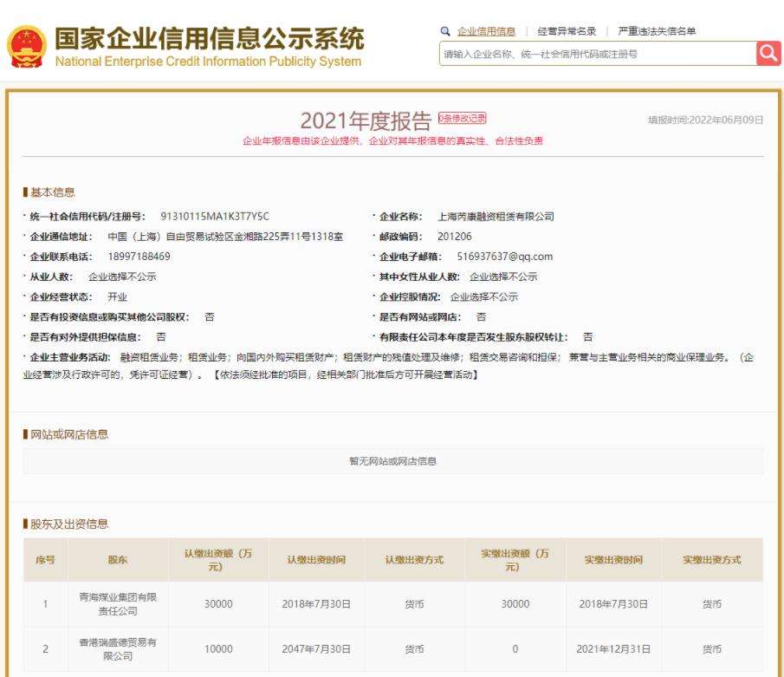The width and height of the screenshot is (784, 677).
Task: Click the search input field
Action: [x=589, y=53]
